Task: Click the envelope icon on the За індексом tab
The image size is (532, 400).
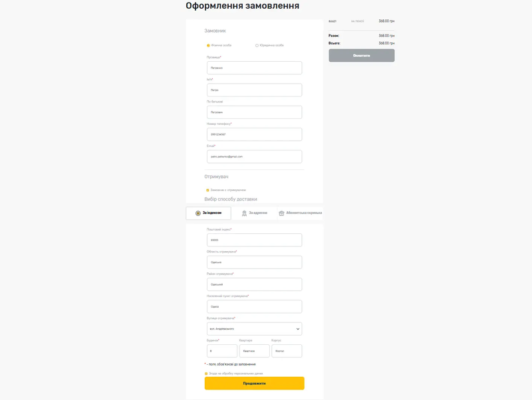Action: pos(198,213)
